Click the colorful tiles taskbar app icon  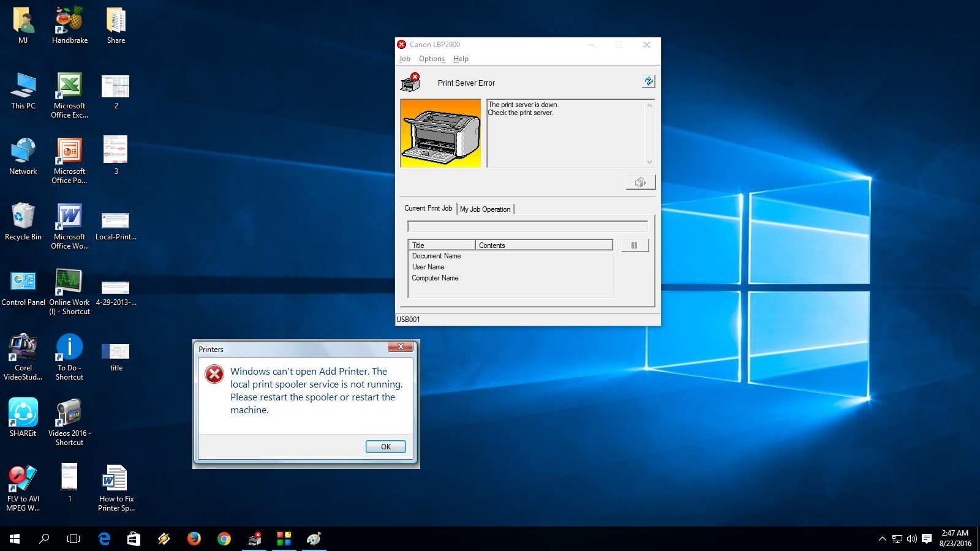(x=284, y=539)
